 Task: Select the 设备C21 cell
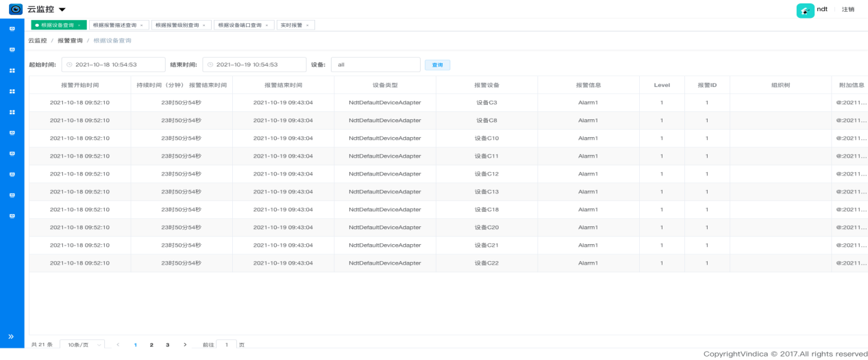tap(486, 245)
